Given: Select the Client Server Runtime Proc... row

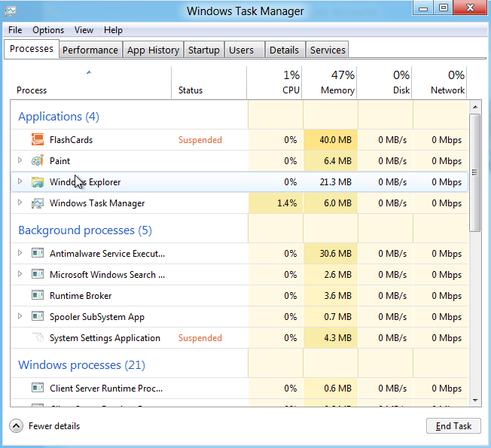Looking at the screenshot, I should coord(239,389).
